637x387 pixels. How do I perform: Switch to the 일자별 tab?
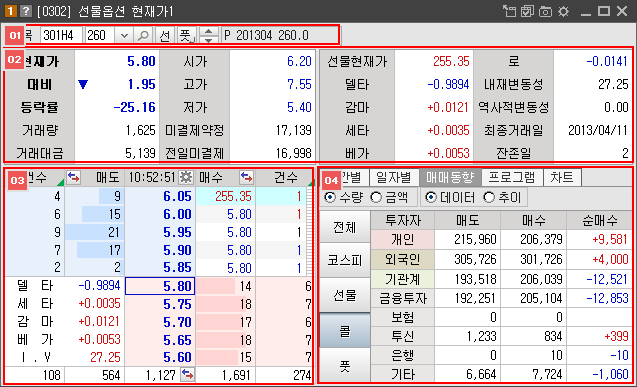pyautogui.click(x=393, y=177)
